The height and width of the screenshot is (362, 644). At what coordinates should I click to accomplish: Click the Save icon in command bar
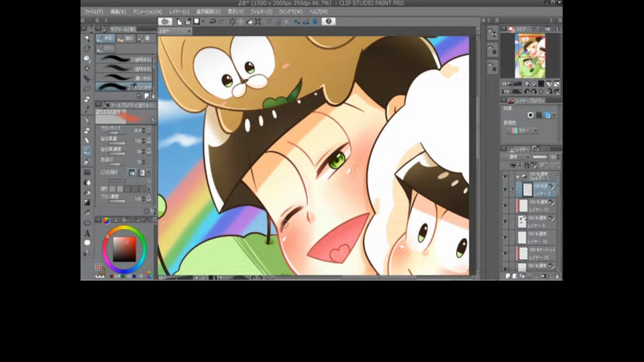click(197, 21)
